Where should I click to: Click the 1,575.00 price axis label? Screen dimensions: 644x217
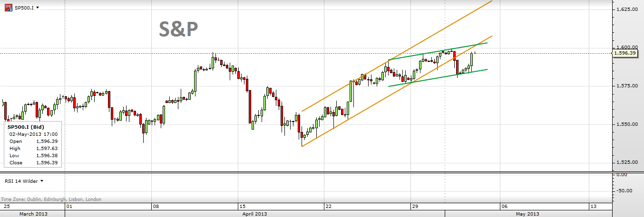(627, 86)
